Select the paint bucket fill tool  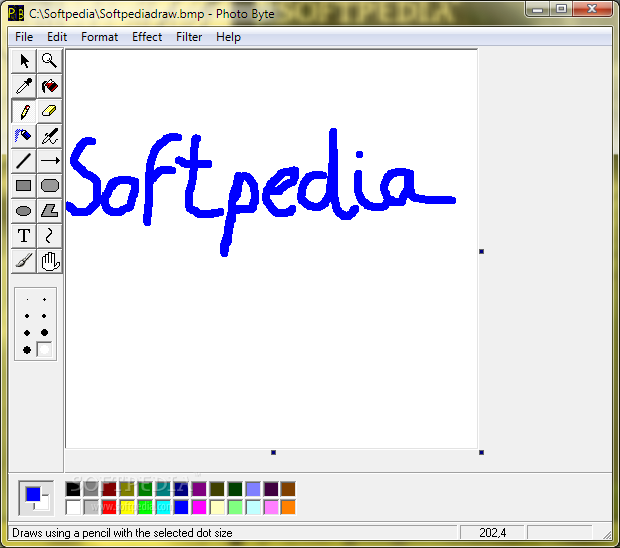point(49,86)
